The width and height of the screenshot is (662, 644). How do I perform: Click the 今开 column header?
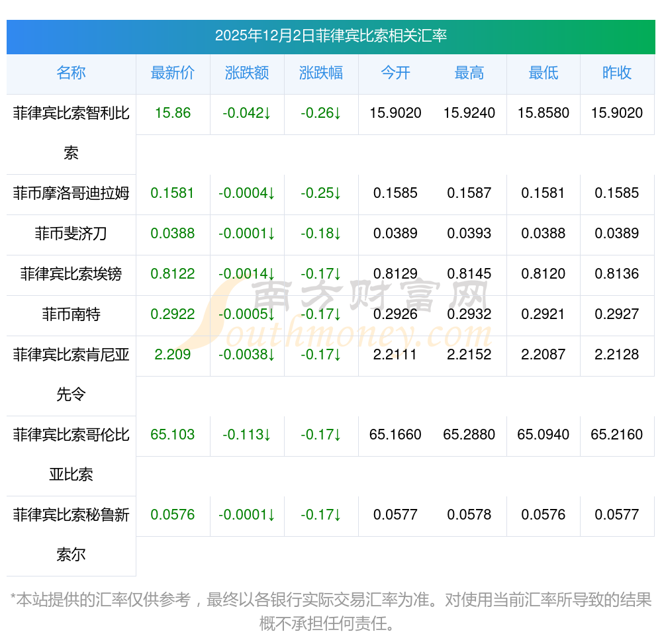[x=395, y=73]
